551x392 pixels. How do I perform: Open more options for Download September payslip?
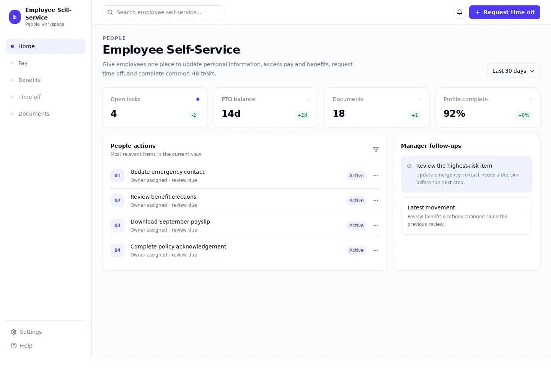pos(376,225)
